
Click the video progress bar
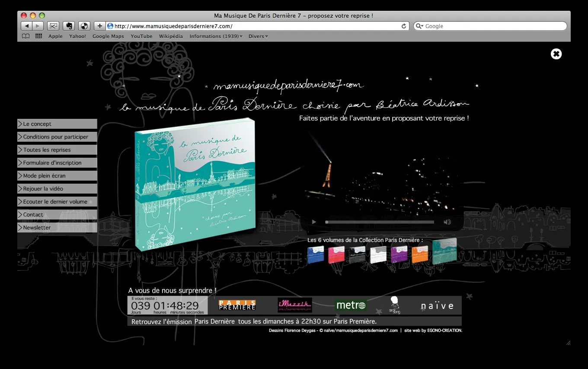(x=380, y=222)
